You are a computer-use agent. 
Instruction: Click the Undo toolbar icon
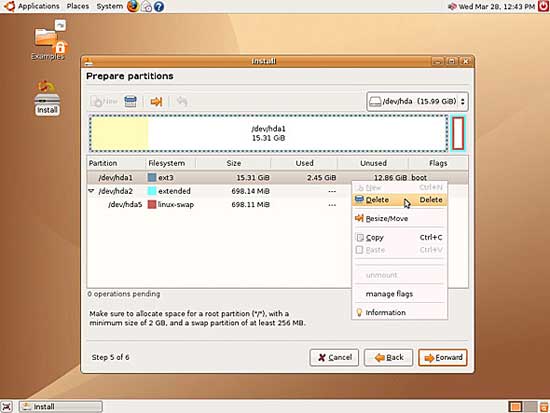(x=182, y=101)
